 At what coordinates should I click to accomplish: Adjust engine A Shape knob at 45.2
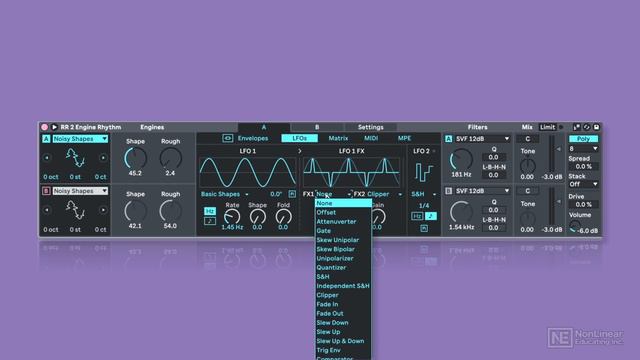pos(136,158)
